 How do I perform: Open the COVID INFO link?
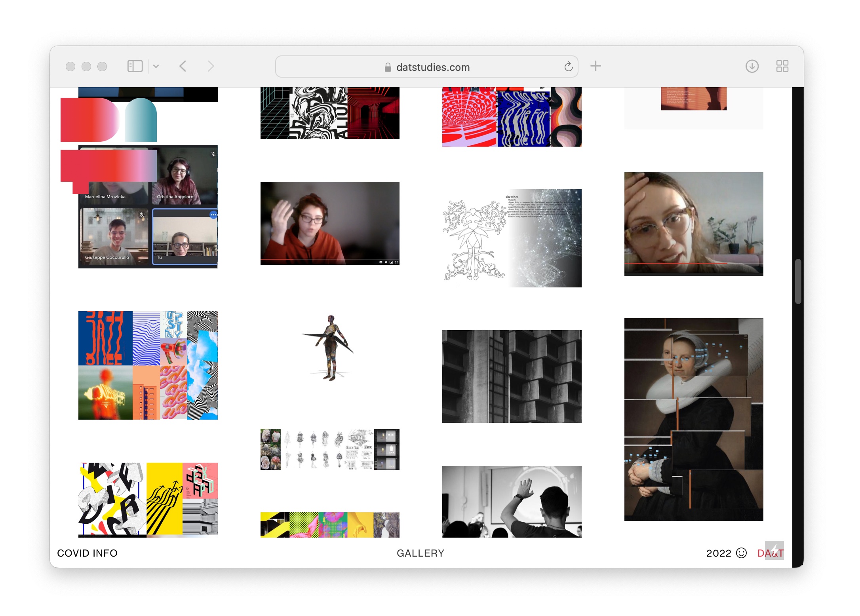pyautogui.click(x=87, y=553)
